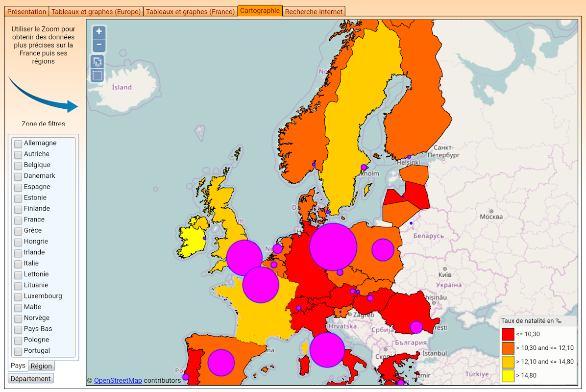Toggle the Irlande checkbox
This screenshot has height=392, width=586.
point(18,253)
